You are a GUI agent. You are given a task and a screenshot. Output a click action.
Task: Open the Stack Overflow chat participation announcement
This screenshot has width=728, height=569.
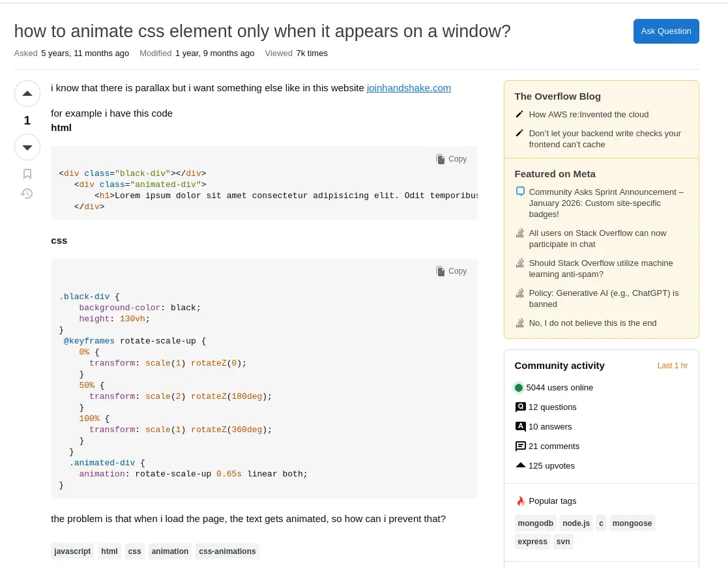click(597, 239)
